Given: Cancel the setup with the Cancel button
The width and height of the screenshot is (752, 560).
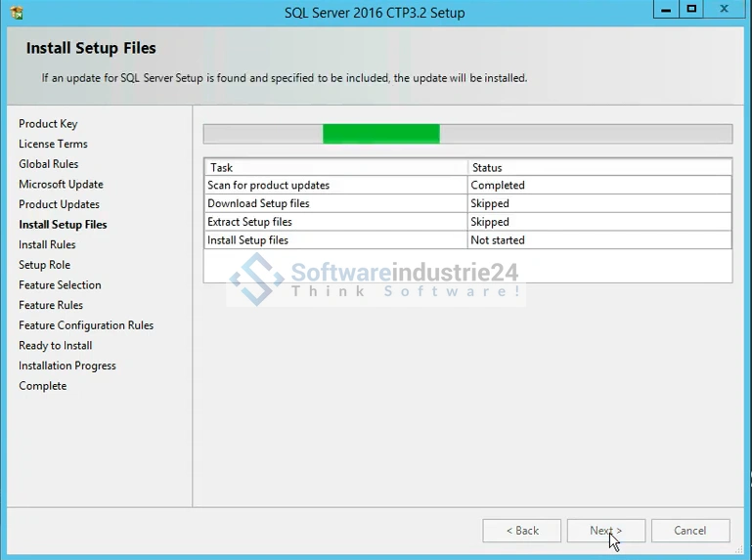Looking at the screenshot, I should point(689,531).
